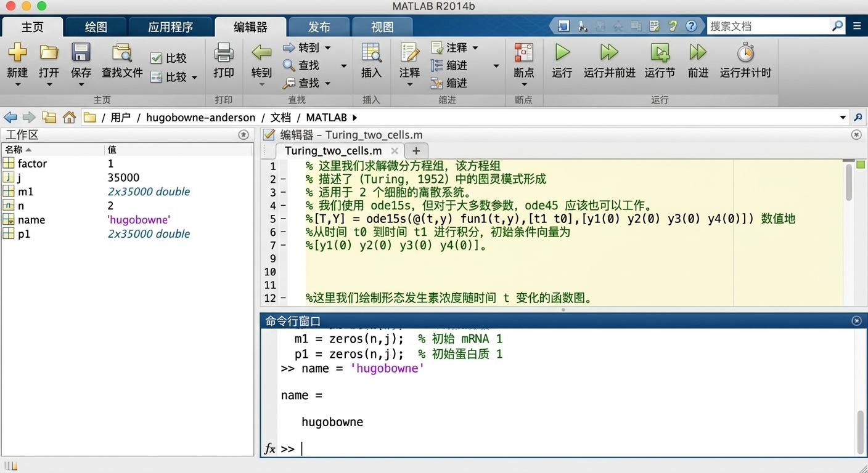Select the 编辑器 (Editor) tab
This screenshot has width=868, height=473.
(250, 27)
